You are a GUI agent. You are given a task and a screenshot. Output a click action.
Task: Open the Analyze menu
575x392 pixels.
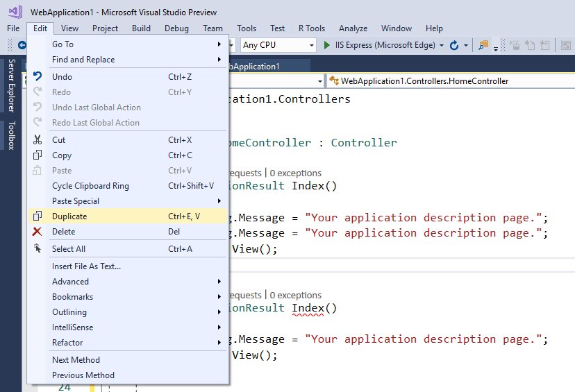point(353,28)
